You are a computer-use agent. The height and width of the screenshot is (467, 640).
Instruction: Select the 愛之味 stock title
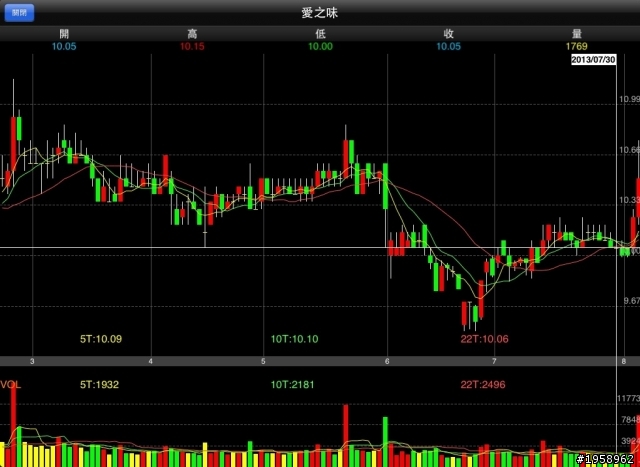320,13
